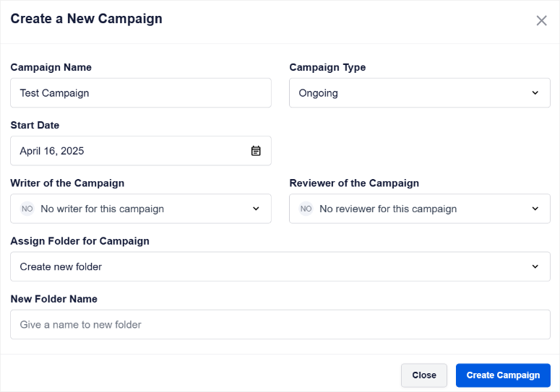This screenshot has height=392, width=560.
Task: Click the 'April 16, 2025' date field
Action: pyautogui.click(x=141, y=151)
